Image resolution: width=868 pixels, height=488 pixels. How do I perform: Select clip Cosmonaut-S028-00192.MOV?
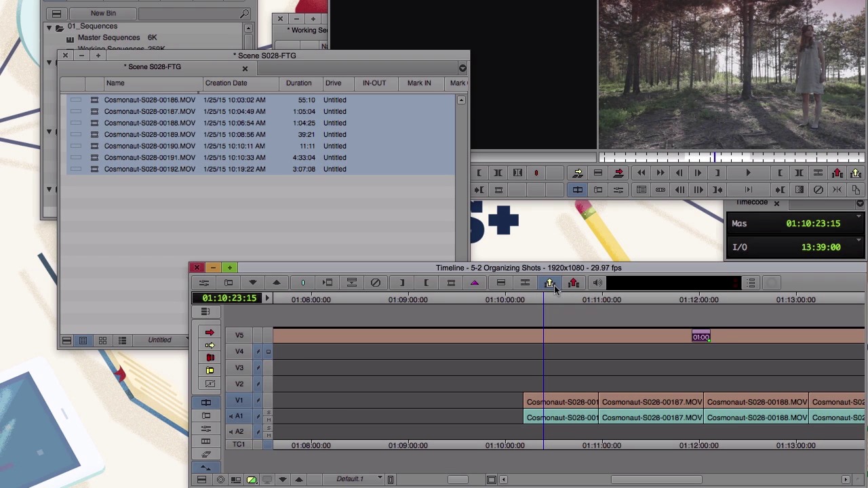[150, 169]
